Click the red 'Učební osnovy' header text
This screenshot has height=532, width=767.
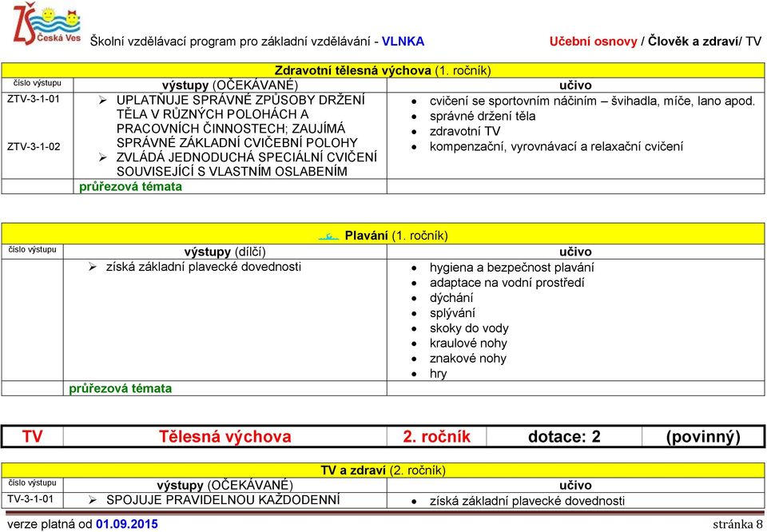pyautogui.click(x=594, y=42)
